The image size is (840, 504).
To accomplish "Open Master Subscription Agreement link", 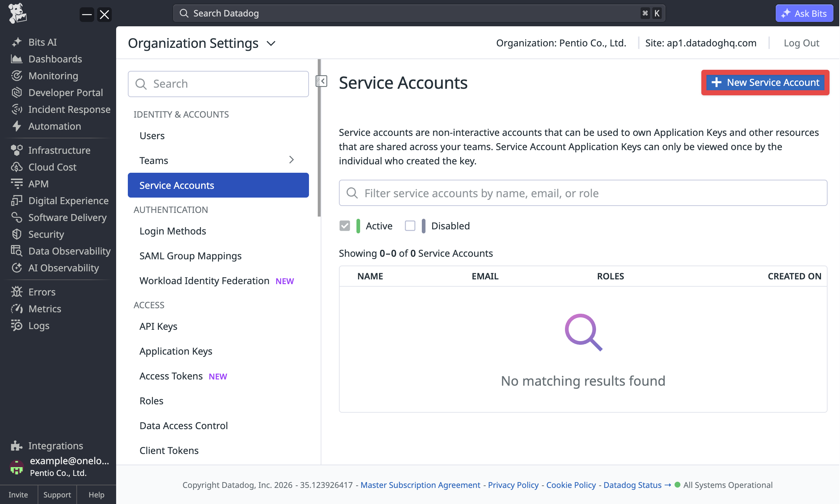I will [420, 485].
